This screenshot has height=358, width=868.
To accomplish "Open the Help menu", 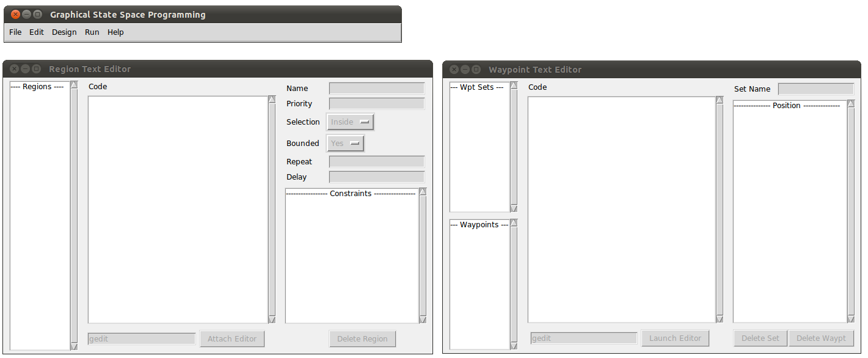I will tap(115, 32).
